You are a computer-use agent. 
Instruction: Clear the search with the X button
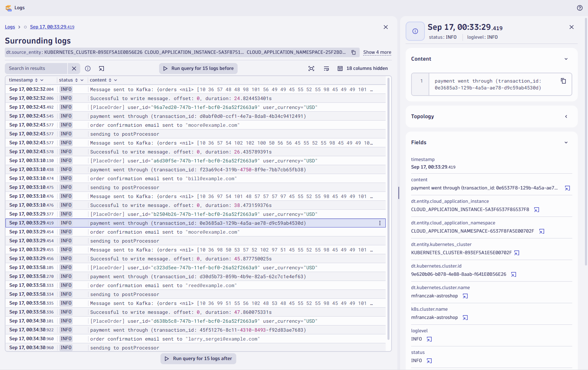[74, 69]
